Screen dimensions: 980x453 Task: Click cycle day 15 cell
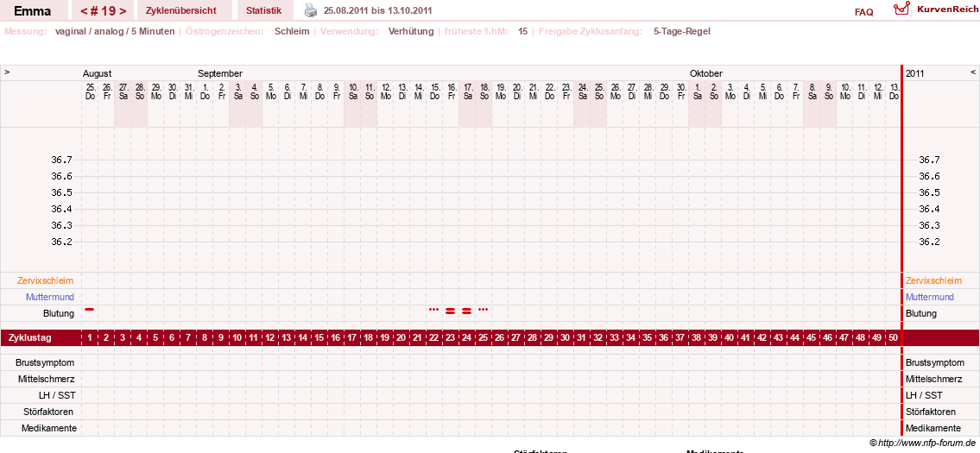tap(319, 337)
